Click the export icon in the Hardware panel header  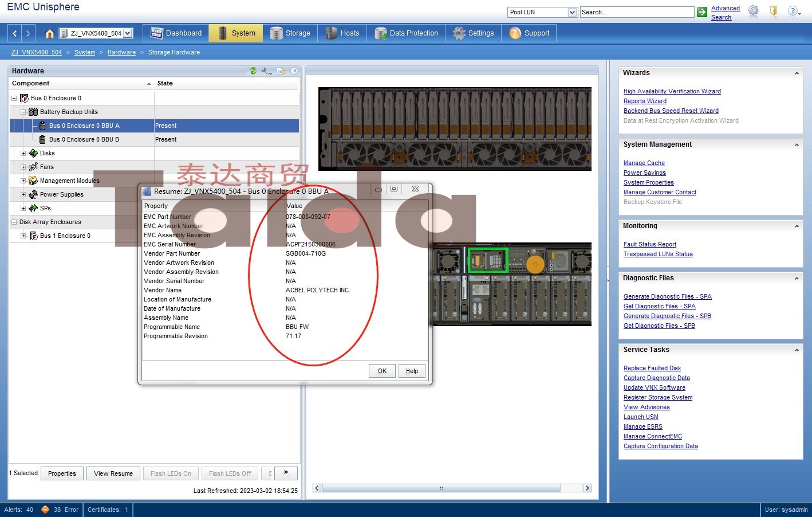[x=281, y=71]
